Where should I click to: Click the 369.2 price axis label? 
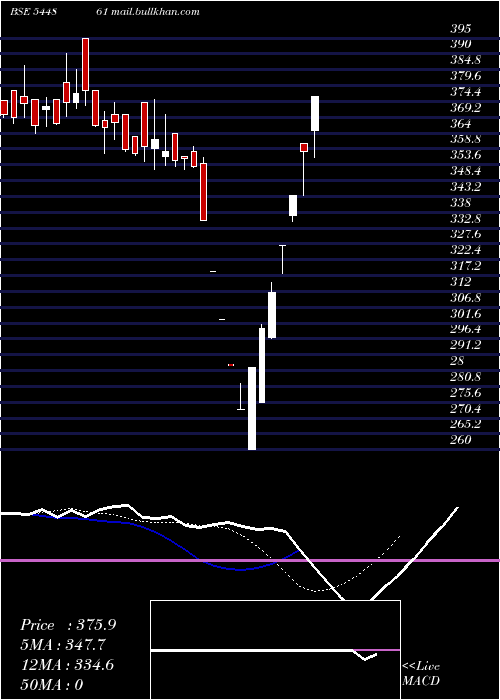pyautogui.click(x=466, y=108)
